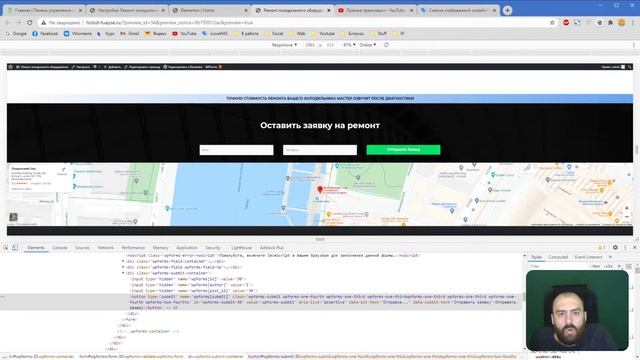Click the viewport height field
The image size is (640, 360).
pyautogui.click(x=330, y=45)
